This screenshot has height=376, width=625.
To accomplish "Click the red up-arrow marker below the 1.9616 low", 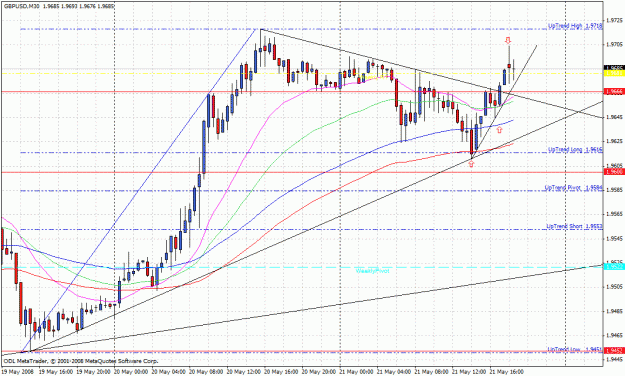I will point(471,163).
